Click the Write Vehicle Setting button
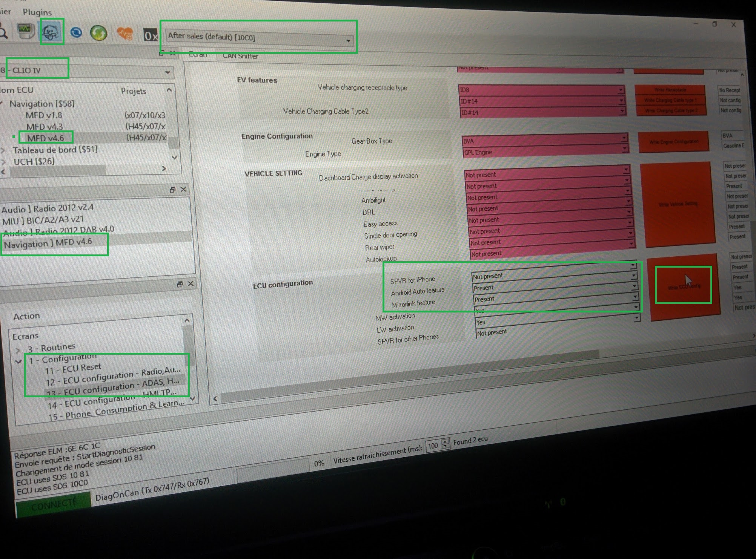 [x=678, y=204]
